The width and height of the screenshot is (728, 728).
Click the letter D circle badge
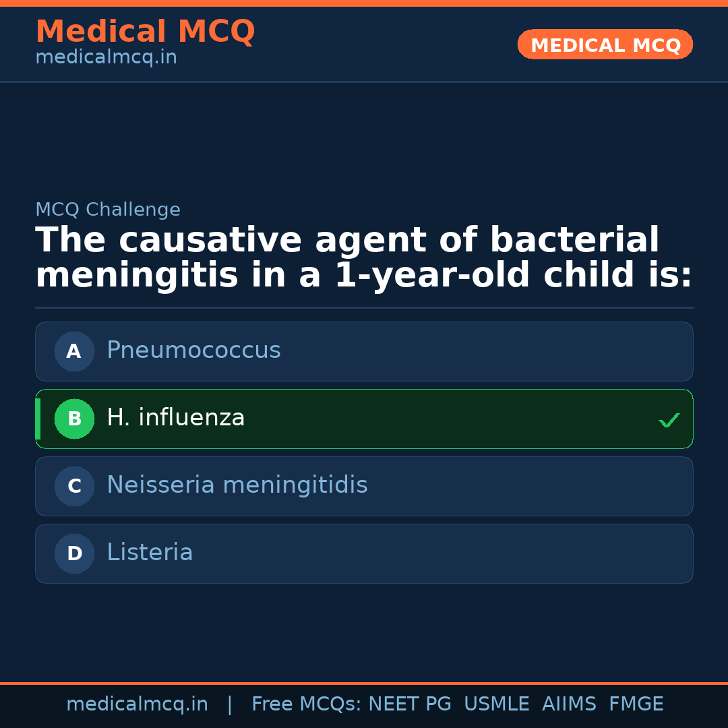(74, 553)
